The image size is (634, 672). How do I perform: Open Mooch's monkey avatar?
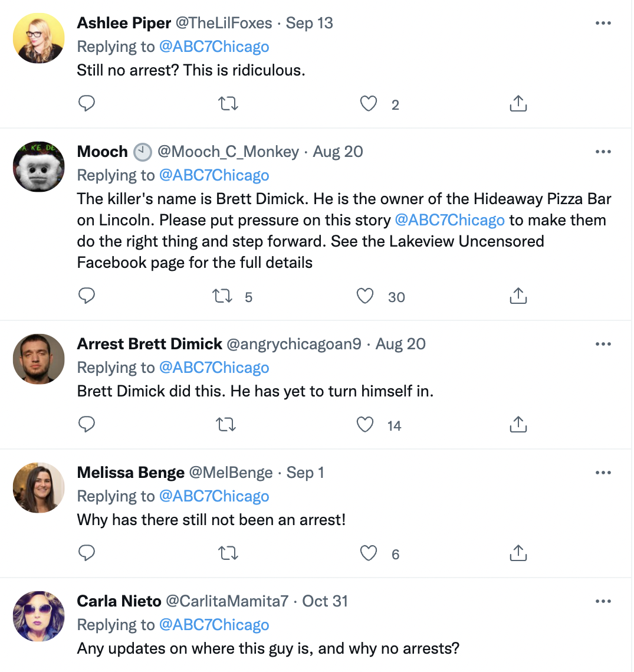(x=38, y=166)
